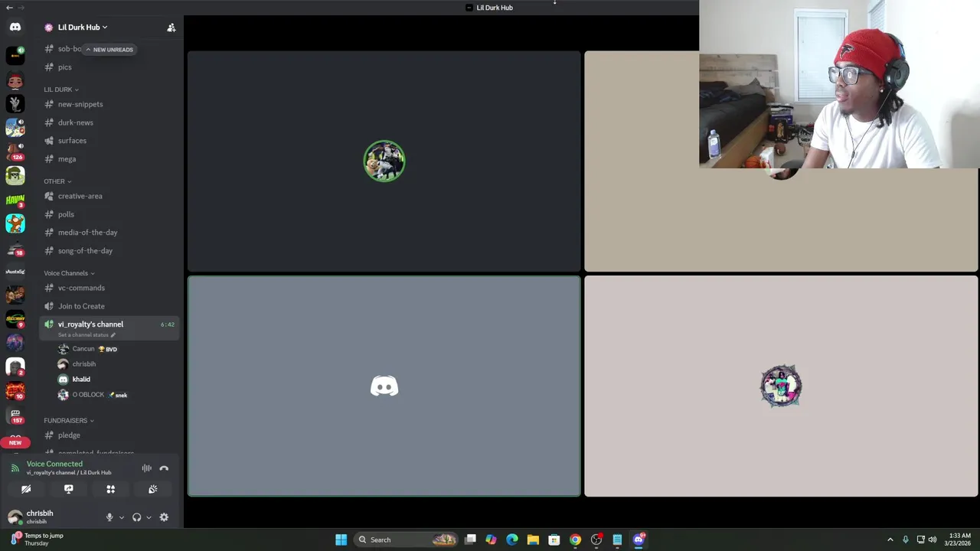Open the taskbar clock and date
The image size is (980, 551).
pos(959,540)
